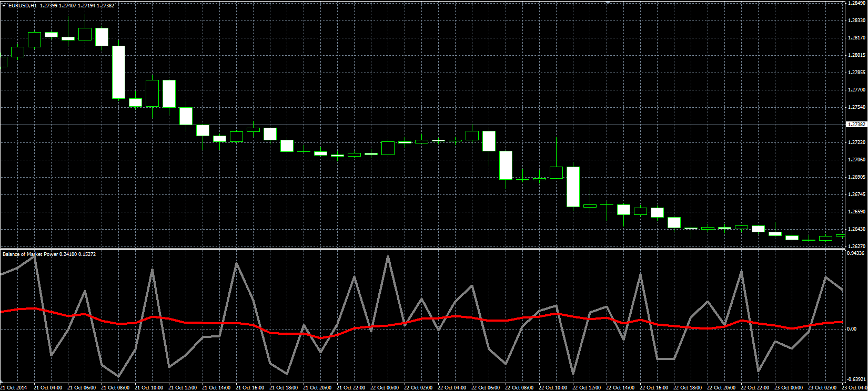
Task: Click the 22 Oct 00:00 time label
Action: 385,388
